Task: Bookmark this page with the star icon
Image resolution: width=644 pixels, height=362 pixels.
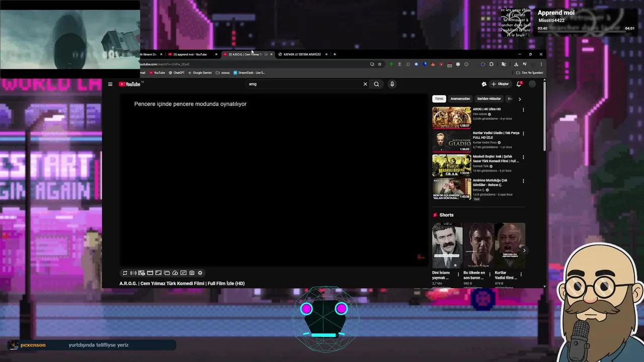Action: (x=380, y=64)
